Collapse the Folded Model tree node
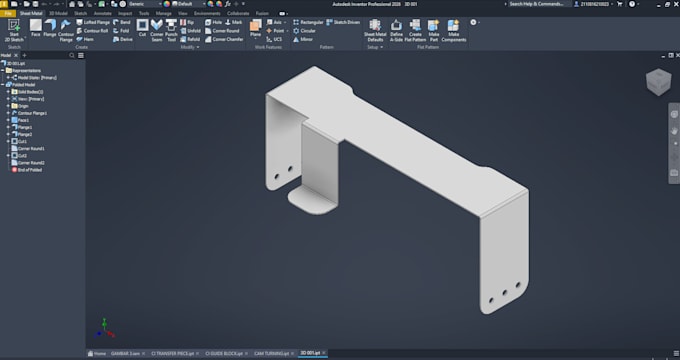Viewport: 680px width, 360px height. point(3,85)
